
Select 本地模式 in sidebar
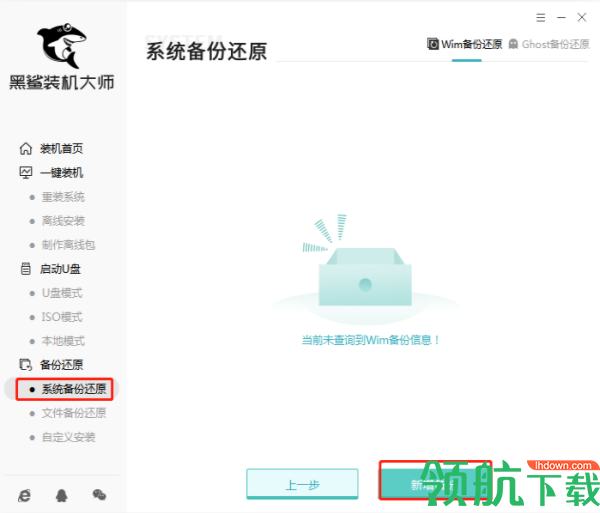click(63, 341)
